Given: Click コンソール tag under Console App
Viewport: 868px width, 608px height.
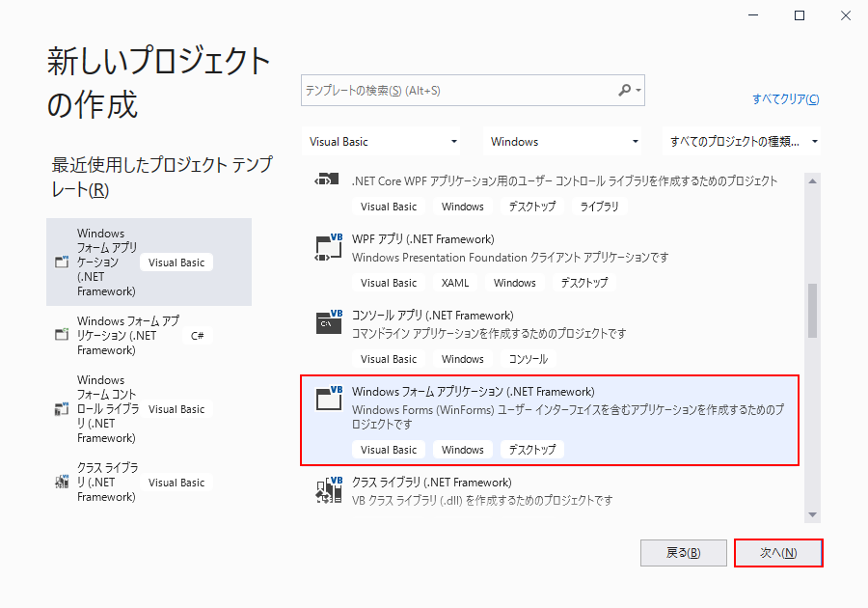Looking at the screenshot, I should point(529,359).
